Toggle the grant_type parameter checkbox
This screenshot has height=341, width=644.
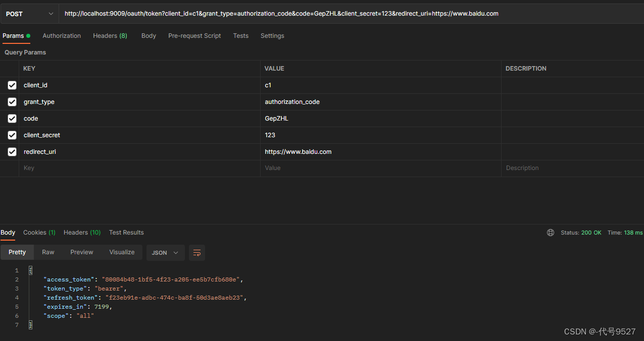coord(12,102)
